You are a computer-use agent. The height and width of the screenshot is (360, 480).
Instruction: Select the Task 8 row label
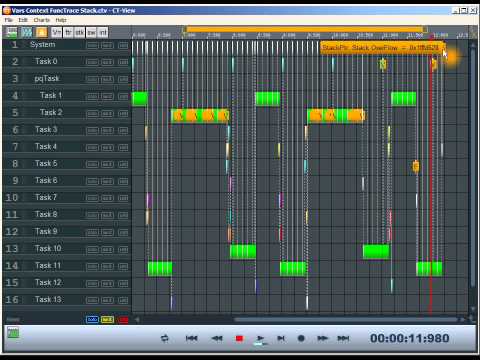(46, 214)
